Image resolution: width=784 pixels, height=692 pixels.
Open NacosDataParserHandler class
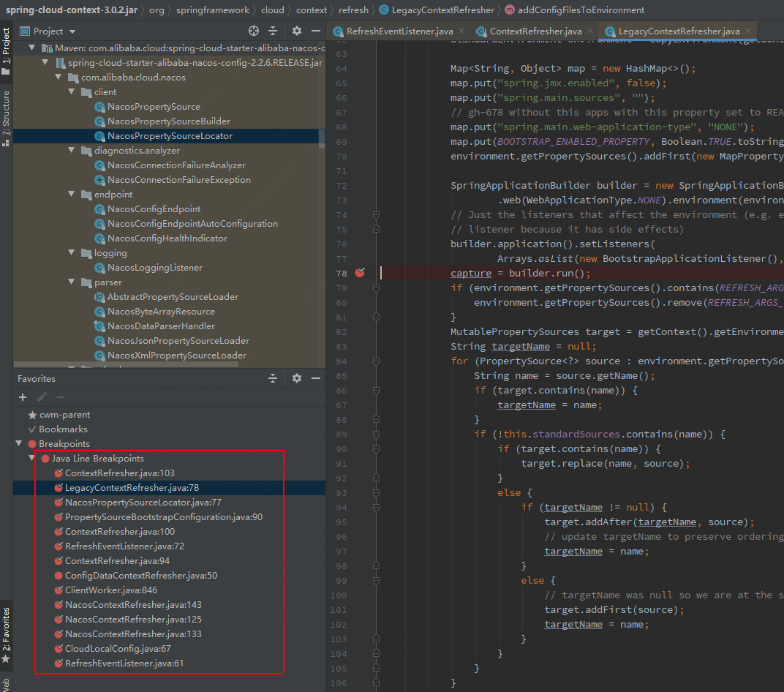coord(161,326)
